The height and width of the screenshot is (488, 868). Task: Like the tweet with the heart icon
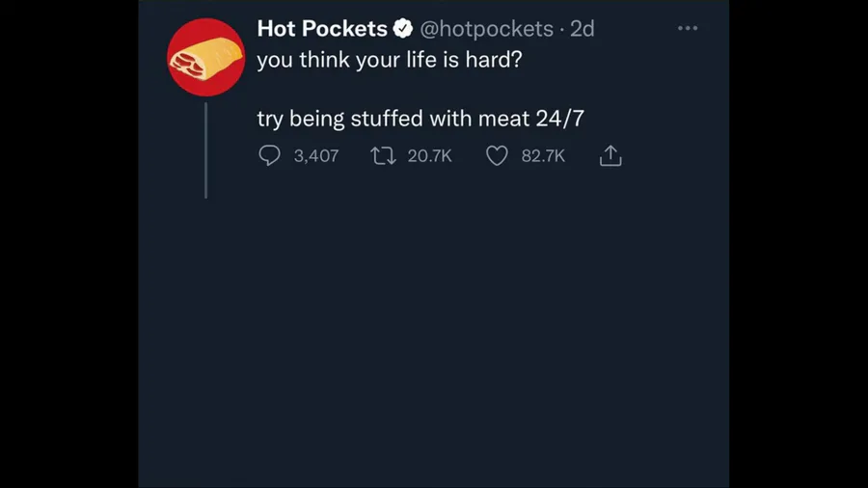[496, 155]
